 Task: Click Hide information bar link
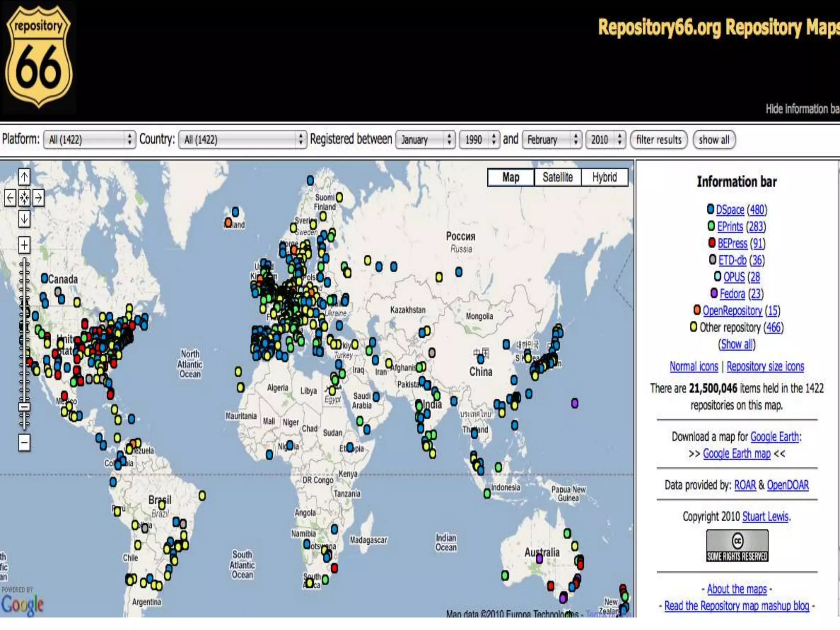point(802,109)
